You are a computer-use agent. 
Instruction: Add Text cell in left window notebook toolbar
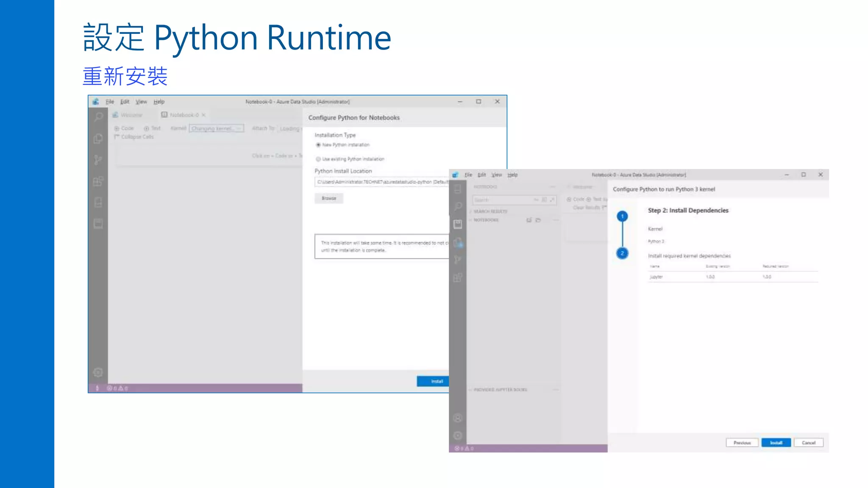(152, 128)
